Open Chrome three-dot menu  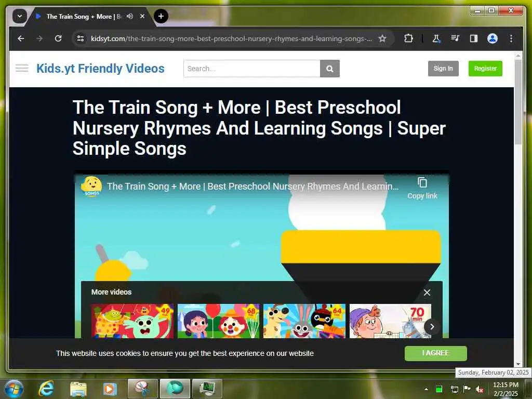tap(511, 38)
